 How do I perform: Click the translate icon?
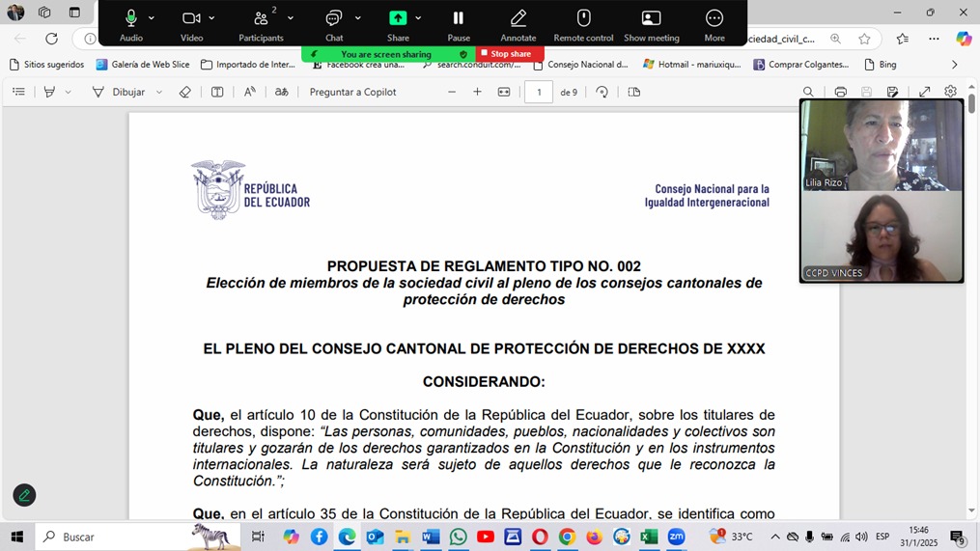[x=281, y=92]
